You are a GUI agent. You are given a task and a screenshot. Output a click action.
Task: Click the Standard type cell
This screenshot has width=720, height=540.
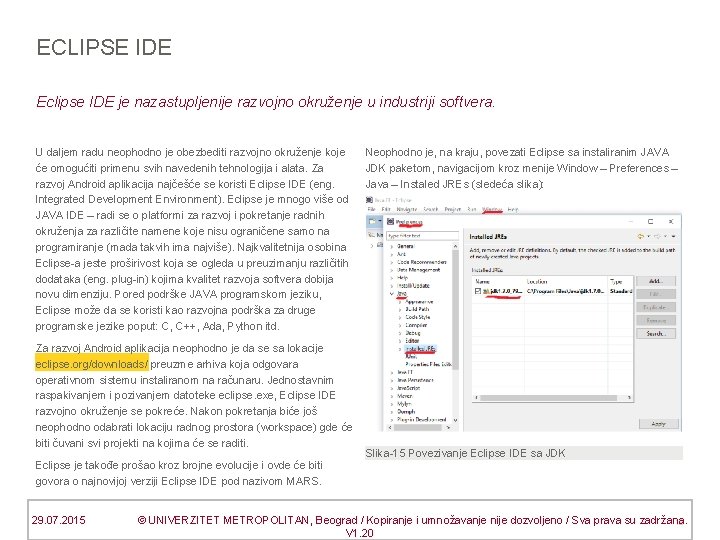click(621, 291)
